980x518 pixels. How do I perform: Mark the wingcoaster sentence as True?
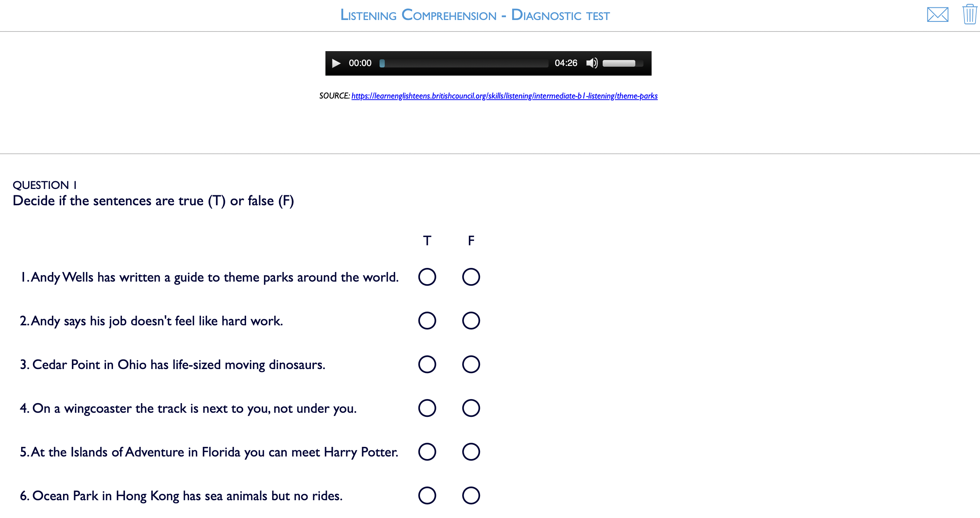427,408
